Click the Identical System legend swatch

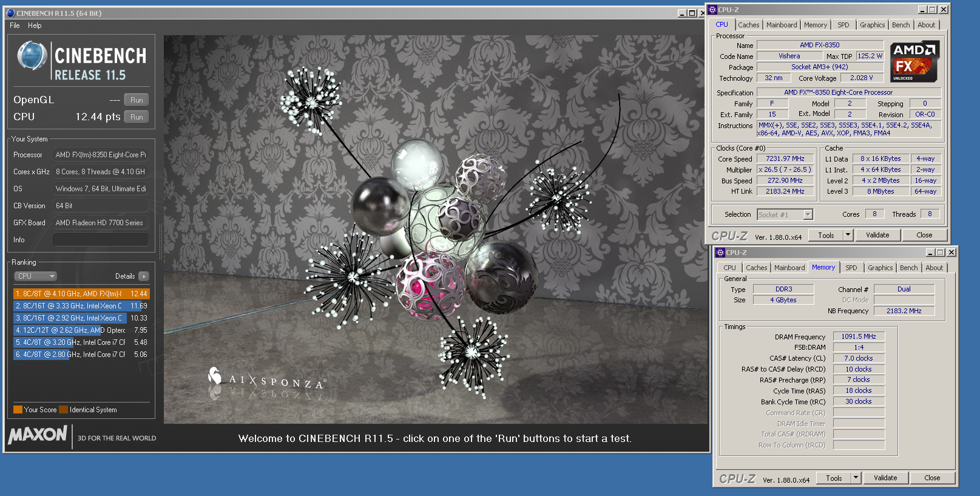[x=63, y=410]
